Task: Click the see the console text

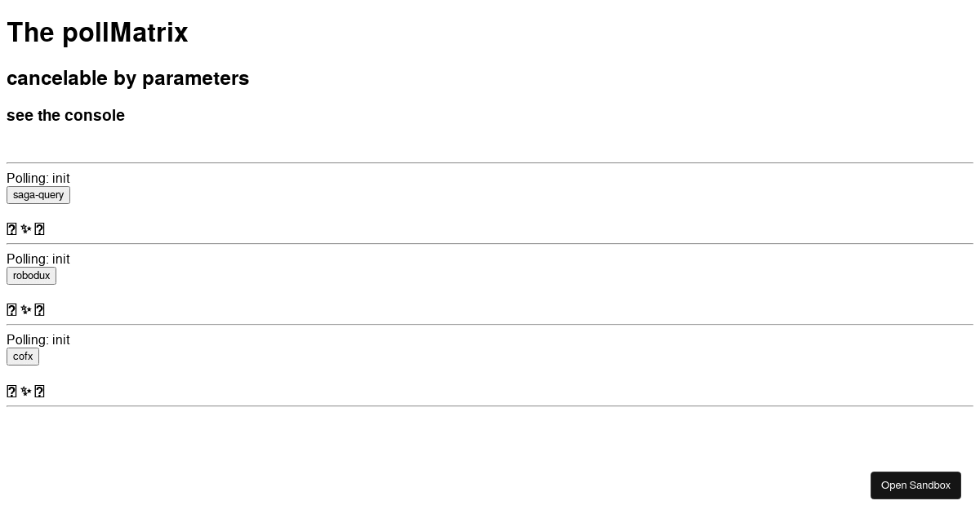Action: (65, 115)
